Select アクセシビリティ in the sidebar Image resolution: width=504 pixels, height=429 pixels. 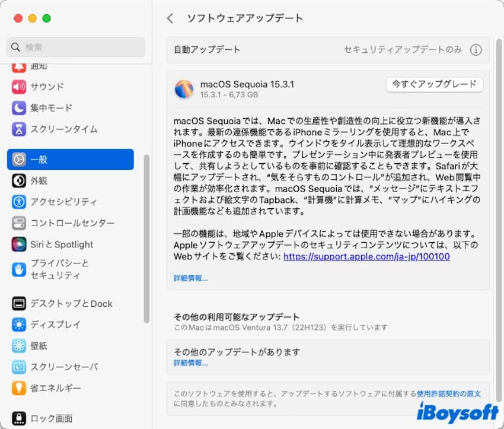click(63, 202)
